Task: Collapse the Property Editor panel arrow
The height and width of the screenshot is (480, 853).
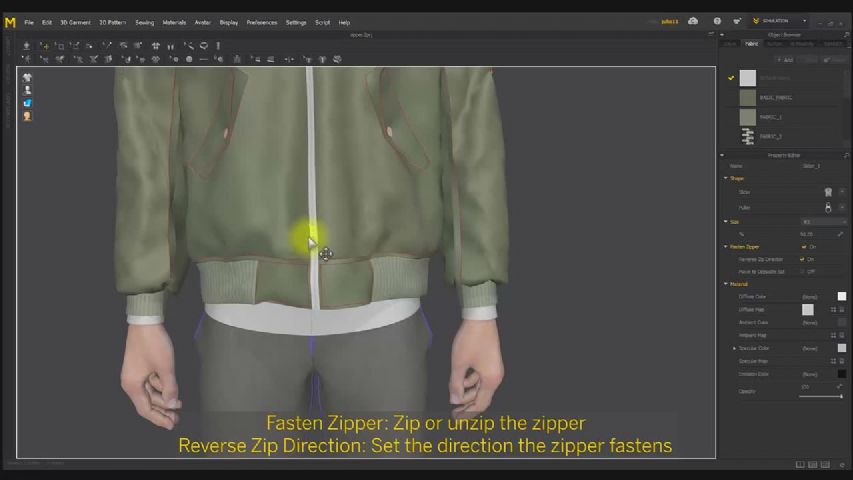Action: pyautogui.click(x=722, y=155)
